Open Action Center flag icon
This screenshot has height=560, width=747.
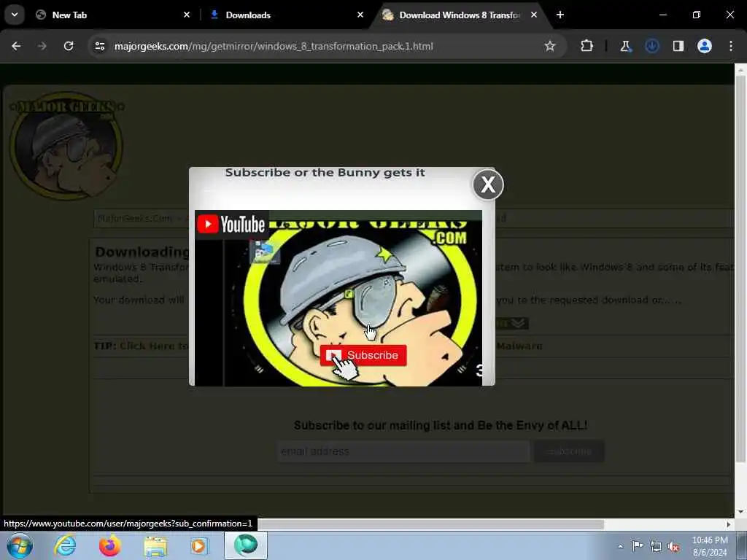pos(638,546)
